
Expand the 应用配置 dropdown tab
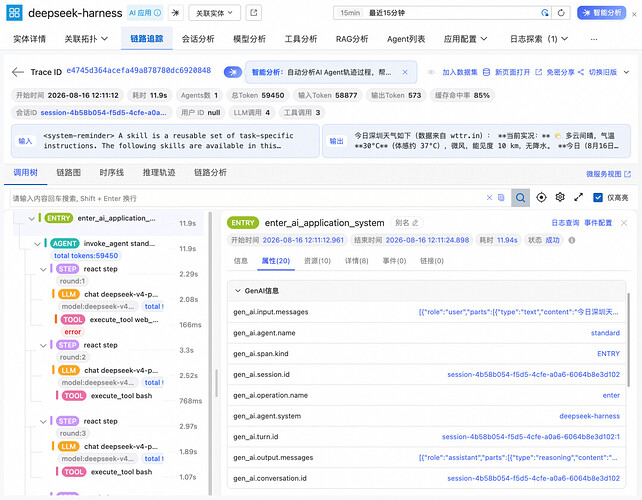click(x=466, y=39)
